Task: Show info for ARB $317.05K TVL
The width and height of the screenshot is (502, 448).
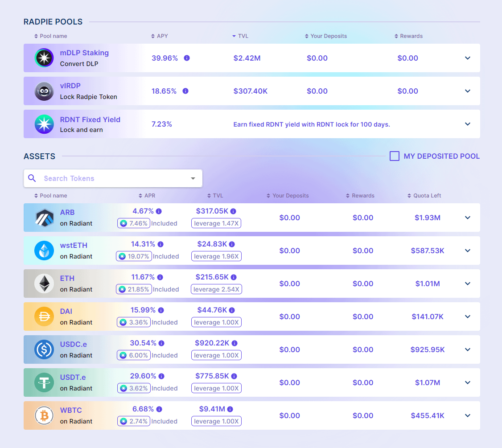Action: pyautogui.click(x=234, y=211)
